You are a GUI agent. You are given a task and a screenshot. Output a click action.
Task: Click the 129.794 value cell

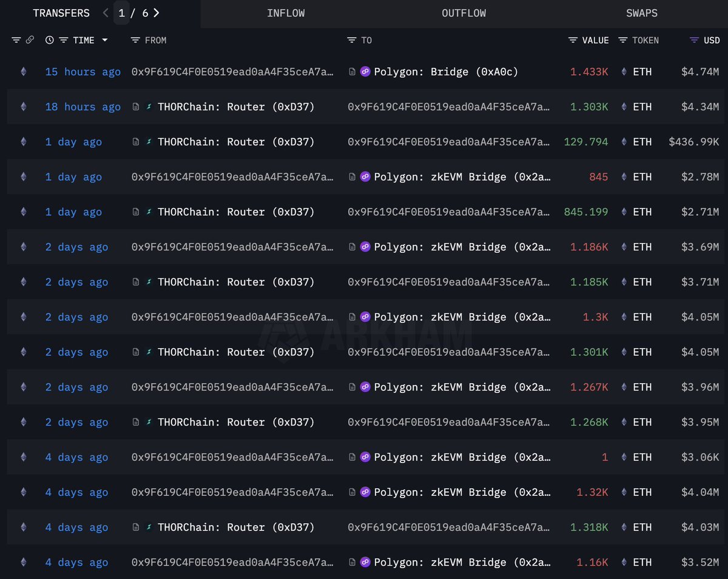586,142
